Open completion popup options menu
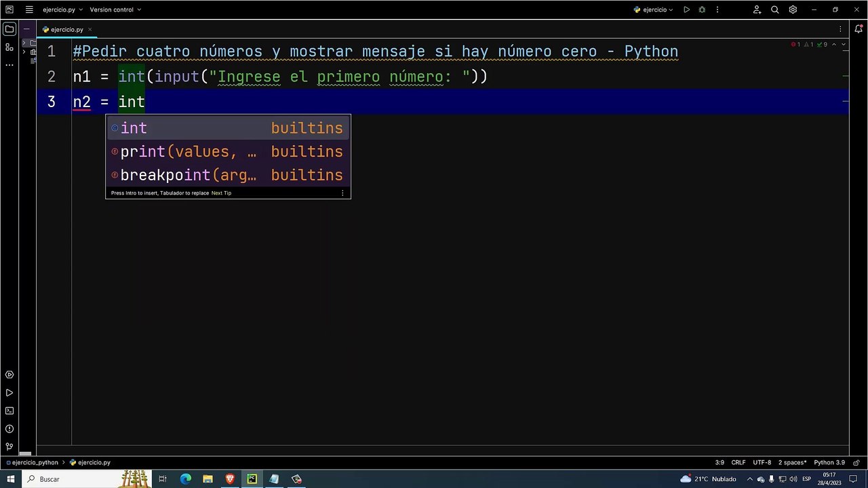868x488 pixels. tap(342, 193)
